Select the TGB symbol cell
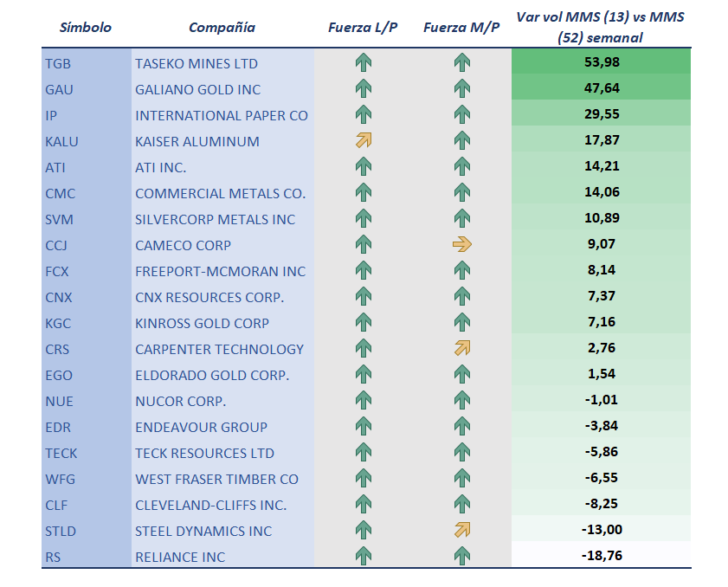 click(87, 63)
